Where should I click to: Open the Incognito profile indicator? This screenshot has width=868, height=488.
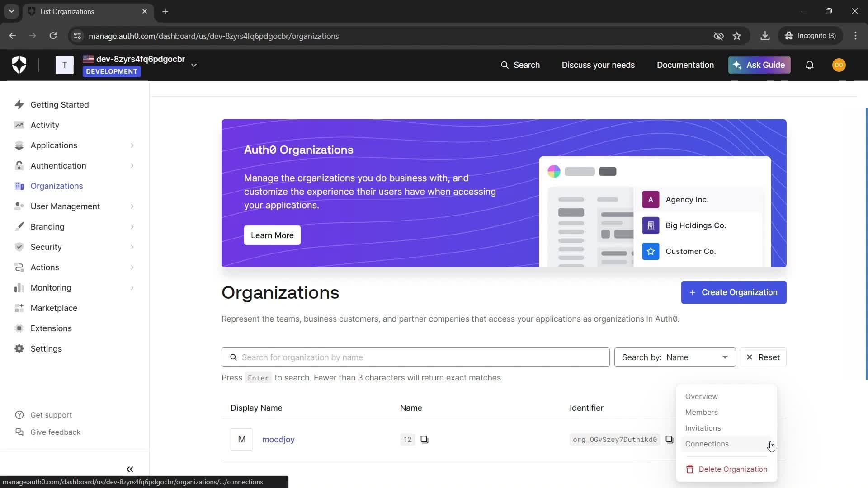tap(810, 36)
